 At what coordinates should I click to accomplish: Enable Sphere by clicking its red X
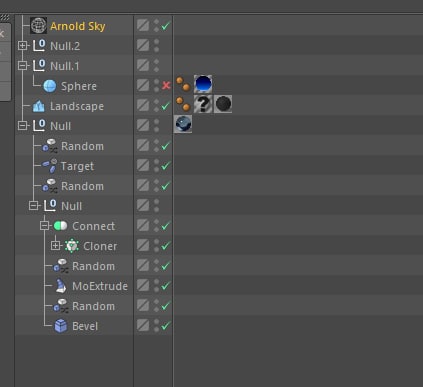[x=166, y=86]
